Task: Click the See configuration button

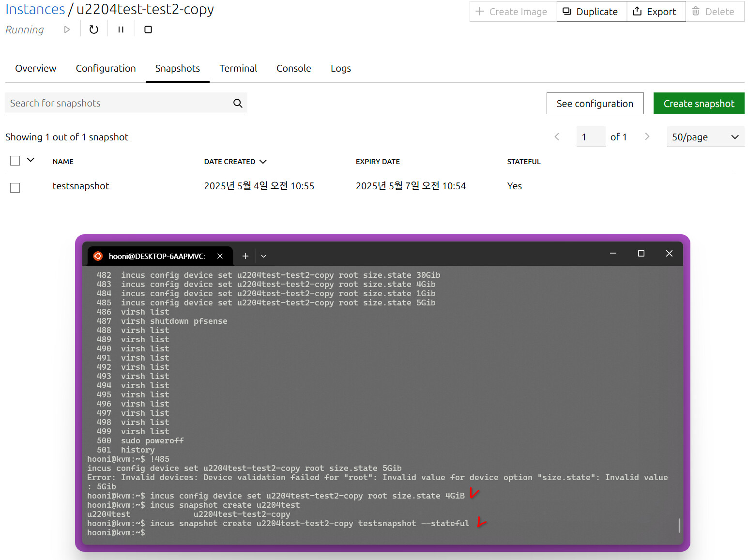Action: 595,104
